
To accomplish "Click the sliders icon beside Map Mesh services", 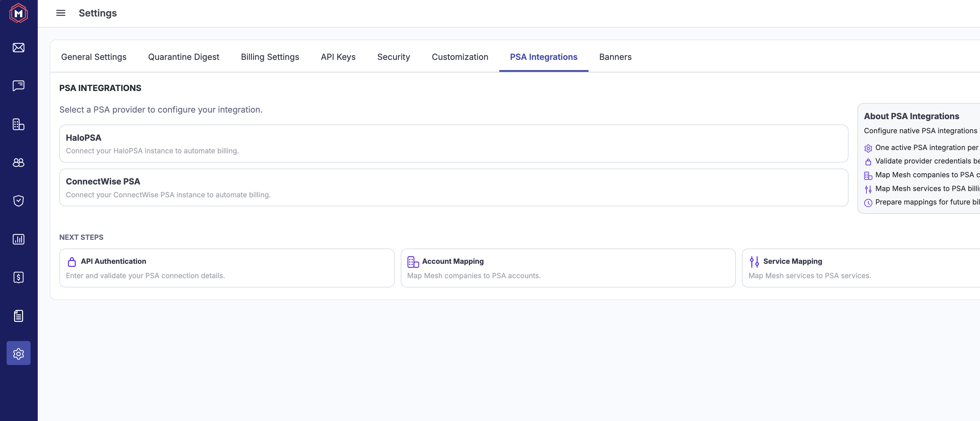I will [868, 189].
